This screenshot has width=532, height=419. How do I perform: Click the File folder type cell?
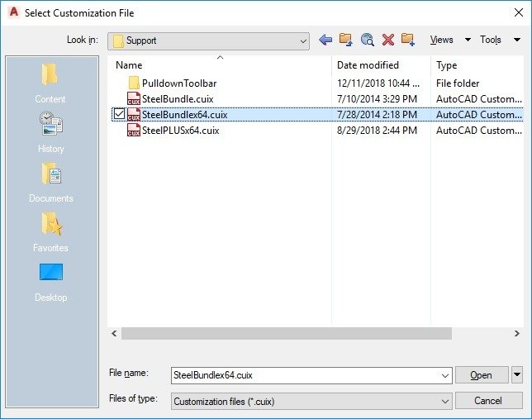(x=458, y=83)
